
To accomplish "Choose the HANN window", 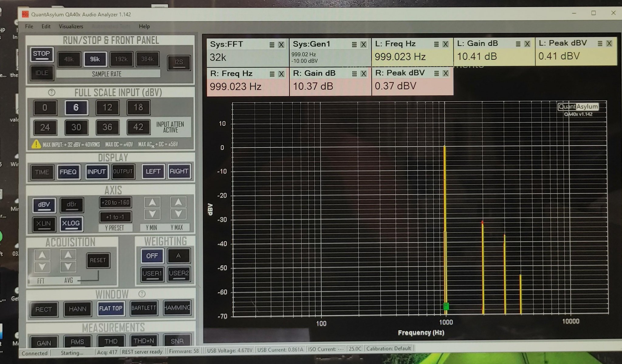I will [78, 309].
